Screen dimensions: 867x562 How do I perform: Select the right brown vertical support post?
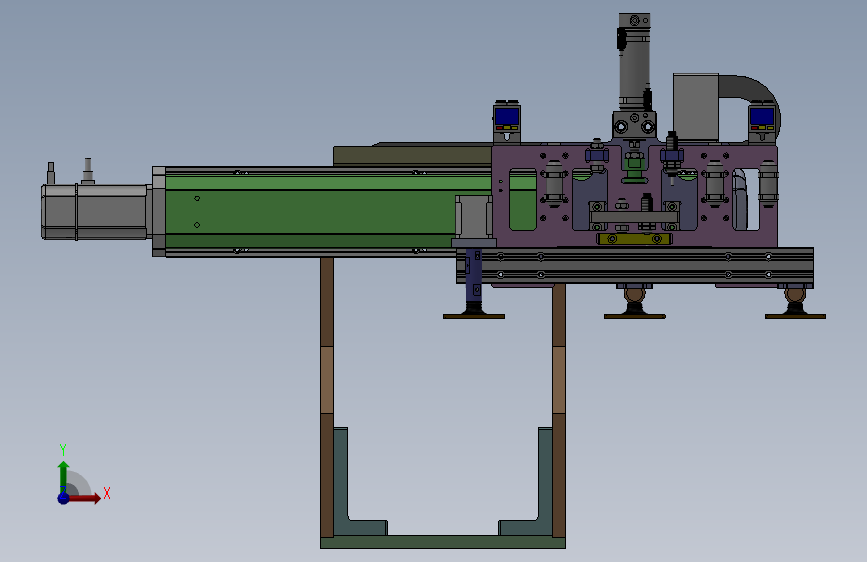click(559, 409)
